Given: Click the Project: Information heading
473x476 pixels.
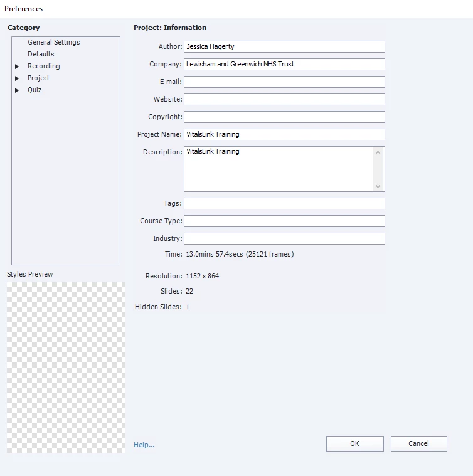Looking at the screenshot, I should point(170,28).
